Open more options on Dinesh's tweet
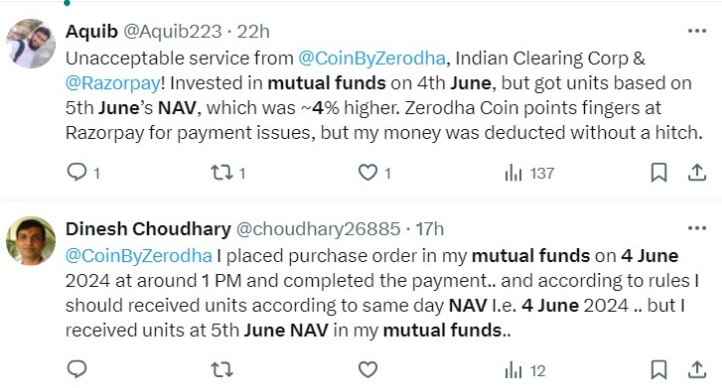722x388 pixels. [x=697, y=228]
